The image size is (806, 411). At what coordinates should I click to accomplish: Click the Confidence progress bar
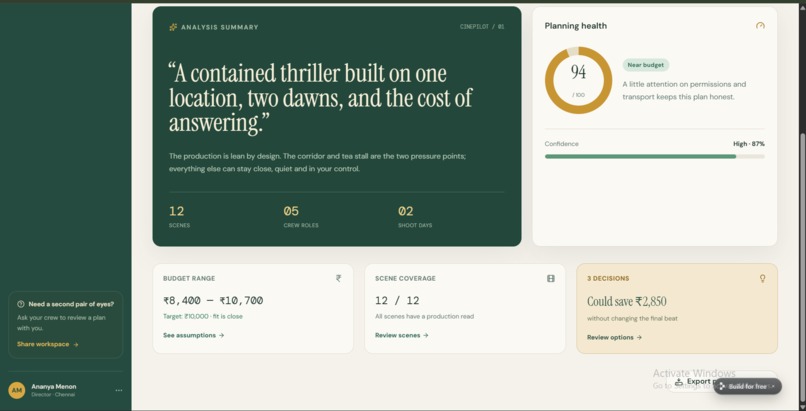tap(654, 156)
